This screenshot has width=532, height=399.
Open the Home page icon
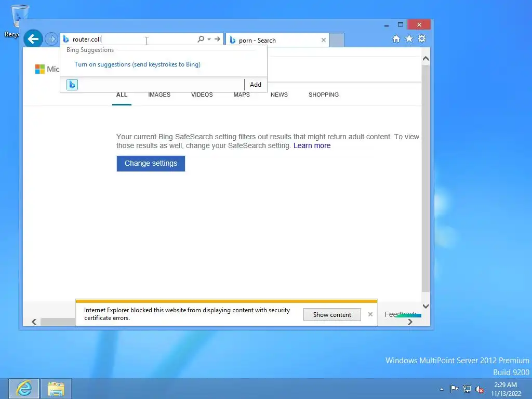(x=396, y=38)
